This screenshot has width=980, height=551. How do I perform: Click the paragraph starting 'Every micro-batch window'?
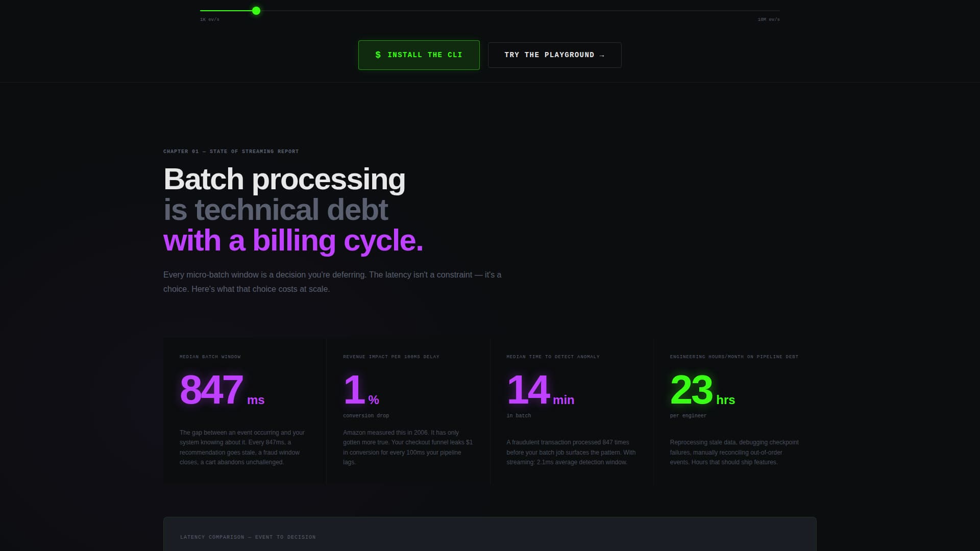coord(332,282)
